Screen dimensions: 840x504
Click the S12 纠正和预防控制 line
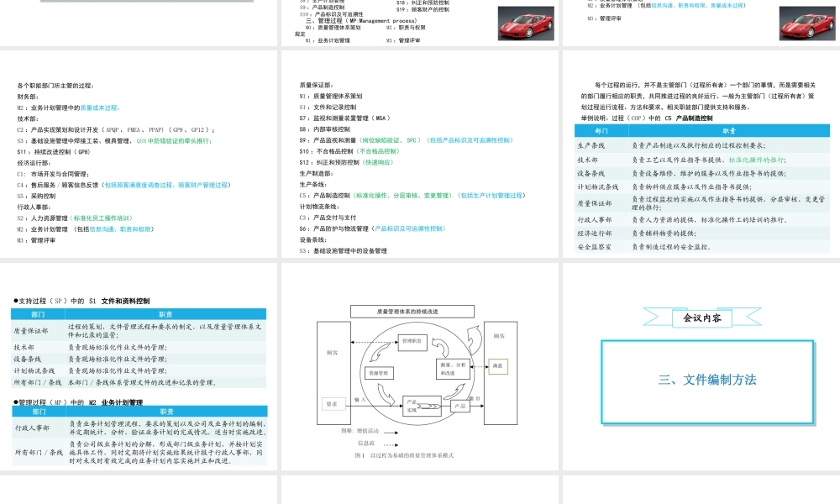pyautogui.click(x=346, y=162)
